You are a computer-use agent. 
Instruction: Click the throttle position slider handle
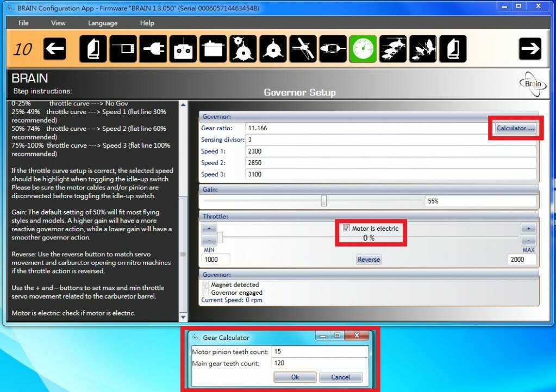click(220, 238)
